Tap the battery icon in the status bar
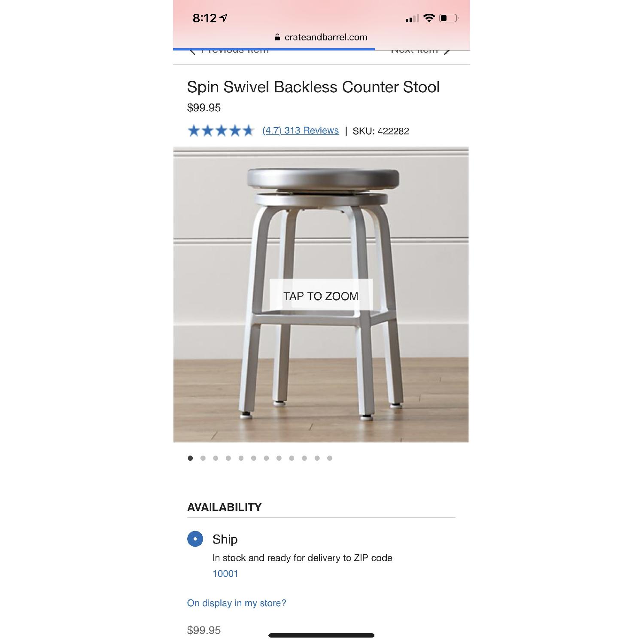The height and width of the screenshot is (644, 644). 448,18
